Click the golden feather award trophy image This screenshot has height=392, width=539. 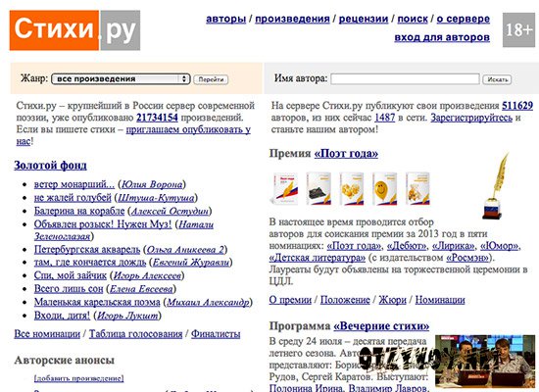point(495,185)
